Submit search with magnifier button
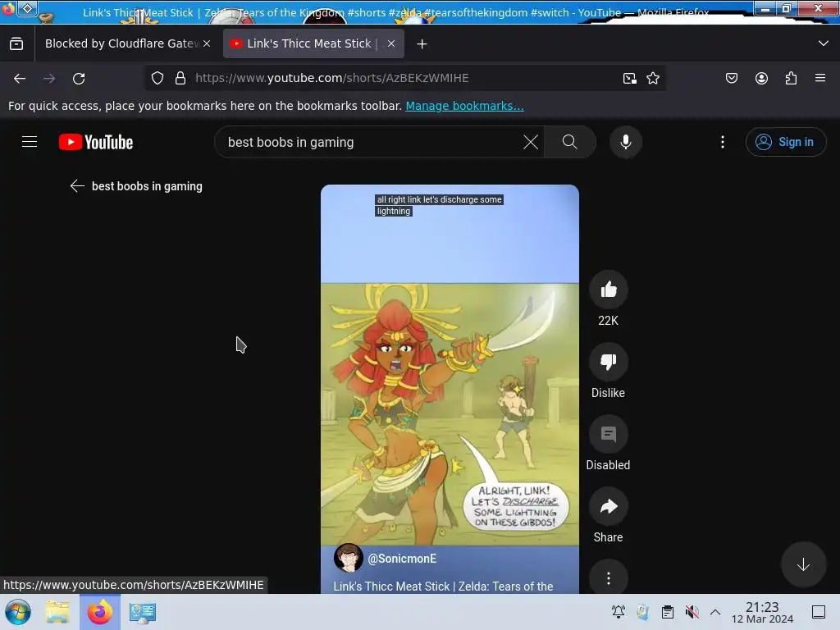 570,142
